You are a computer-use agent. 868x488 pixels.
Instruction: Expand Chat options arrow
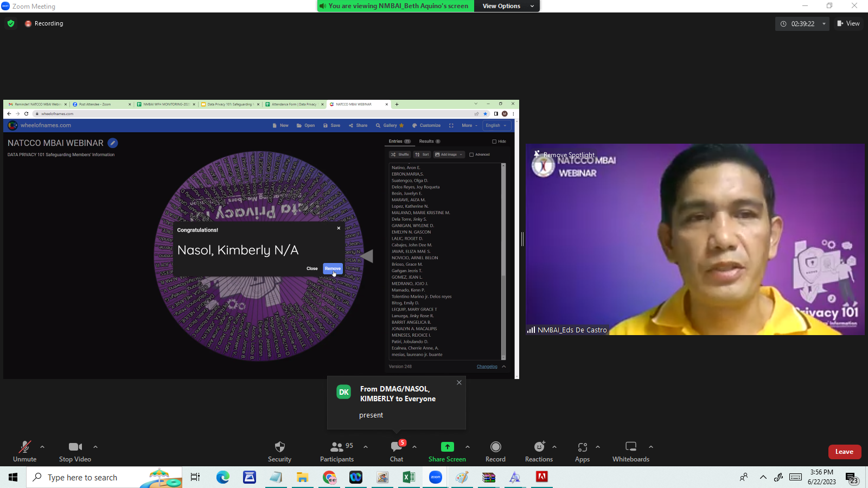click(x=414, y=447)
